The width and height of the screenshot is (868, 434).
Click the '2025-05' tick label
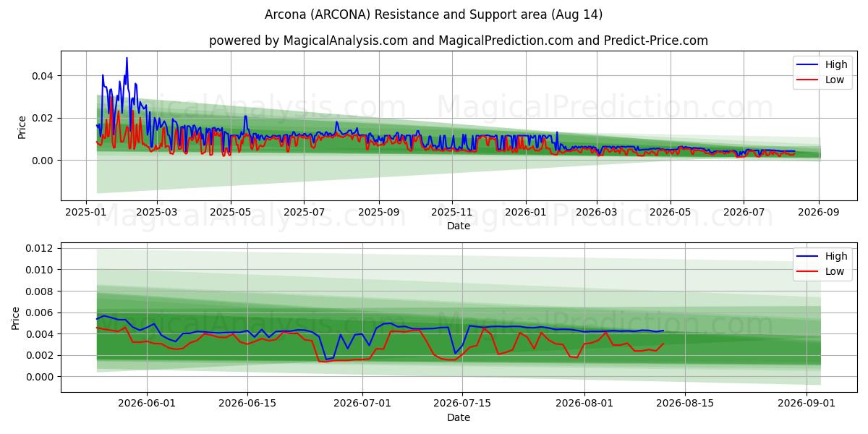pos(230,211)
